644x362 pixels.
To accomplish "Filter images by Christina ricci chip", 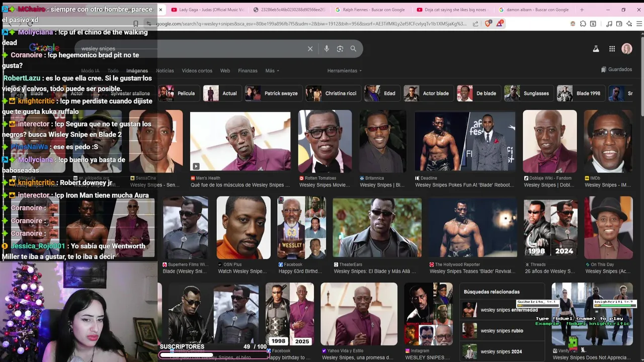I will pos(333,94).
